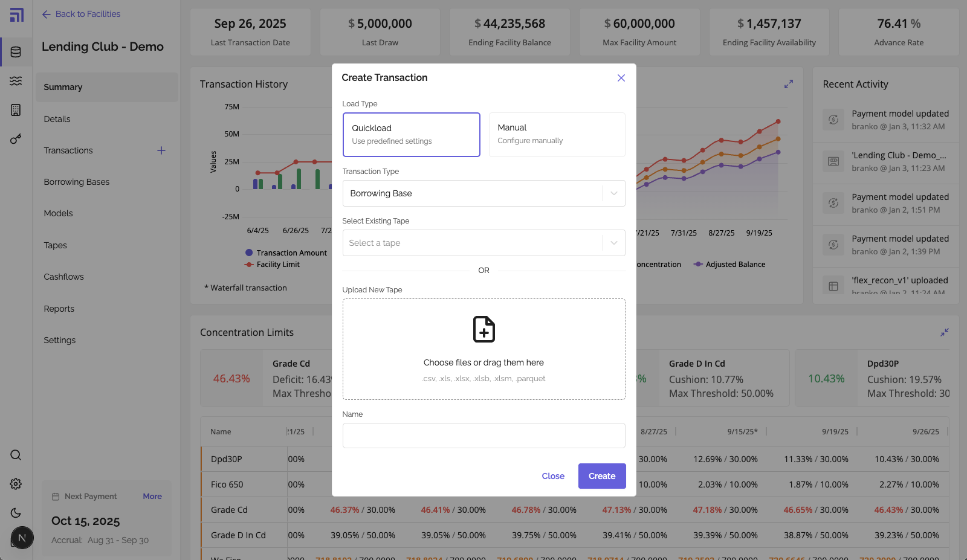Open the gear settings icon in rail
The width and height of the screenshot is (967, 560).
coord(16,484)
